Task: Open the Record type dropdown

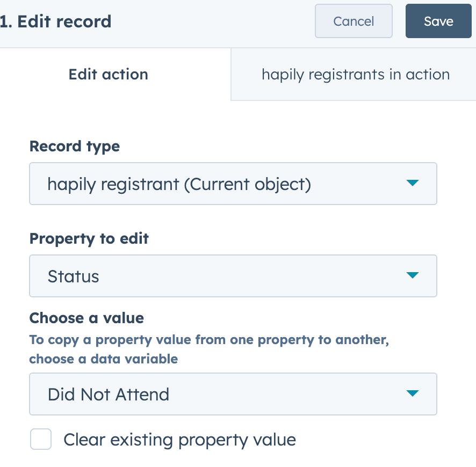Action: [233, 184]
